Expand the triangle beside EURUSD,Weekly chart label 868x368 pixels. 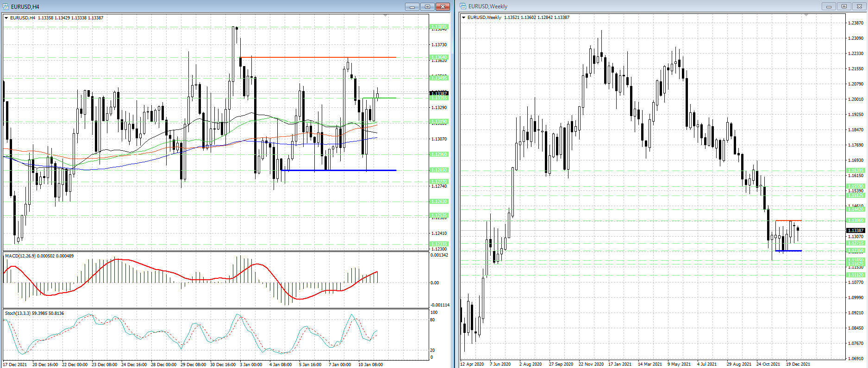click(x=464, y=18)
